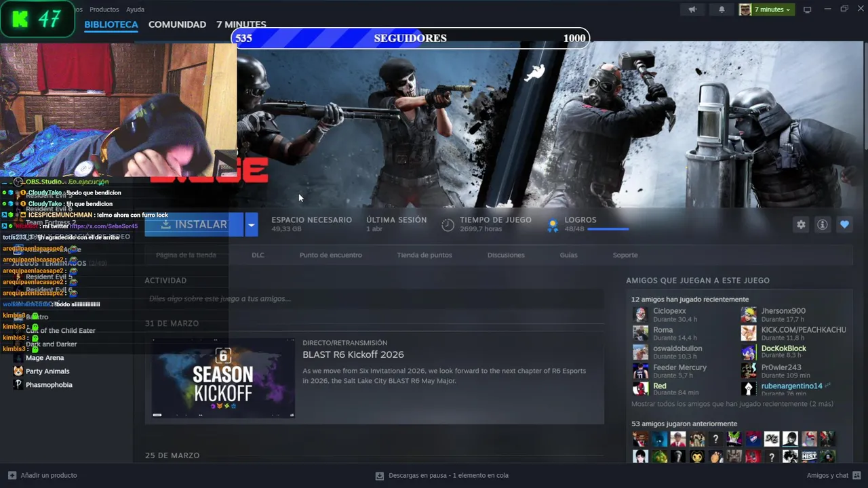Open Ciclopexx friend avatar
868x488 pixels.
point(640,314)
